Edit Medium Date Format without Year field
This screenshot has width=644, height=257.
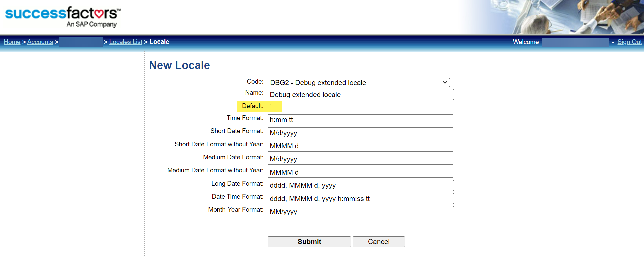[x=361, y=172]
